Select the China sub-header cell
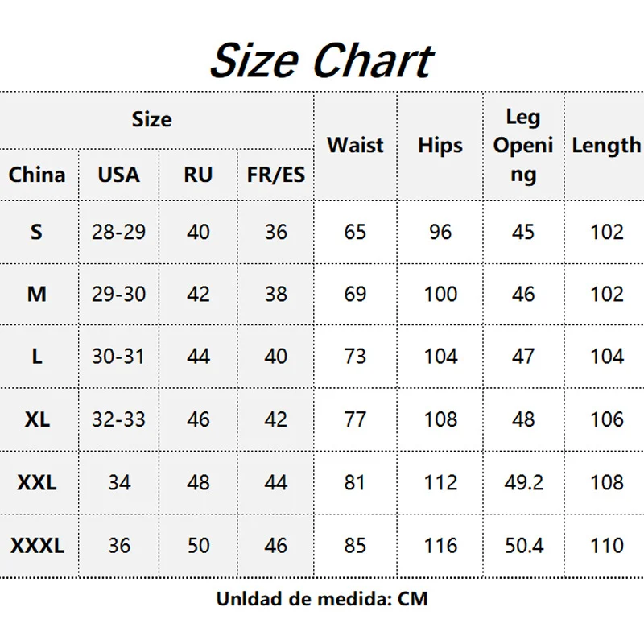Image resolution: width=644 pixels, height=644 pixels. pos(37,175)
